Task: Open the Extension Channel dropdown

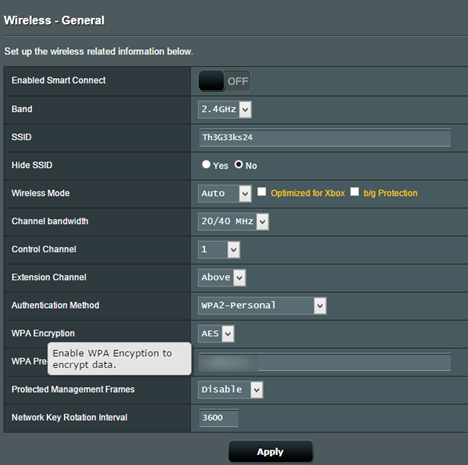Action: pos(222,278)
